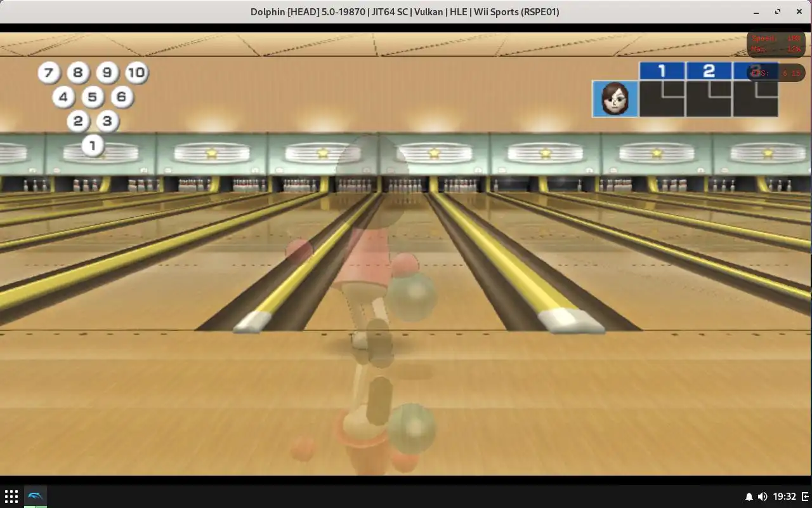Click pin indicator number 7
Image resolution: width=812 pixels, height=508 pixels.
pos(49,72)
